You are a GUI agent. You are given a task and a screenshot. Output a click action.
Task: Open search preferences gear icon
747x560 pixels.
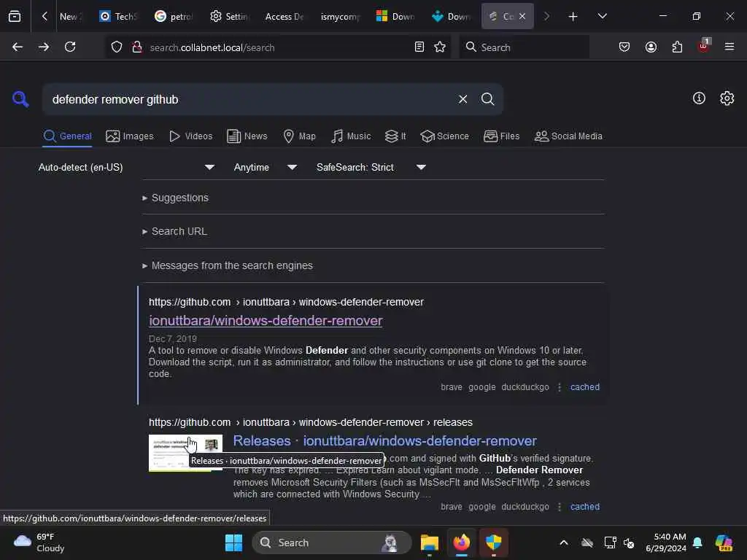(x=727, y=98)
